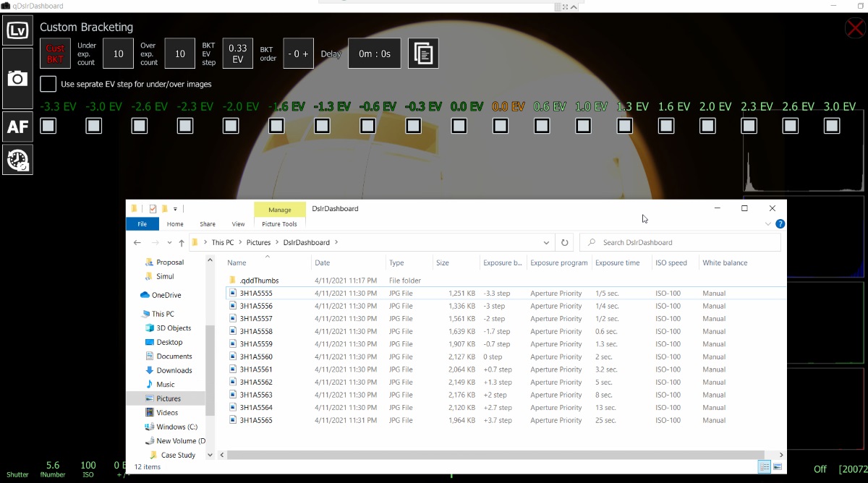This screenshot has width=868, height=483.
Task: Edit the Delay 0m : 0s field
Action: (x=375, y=54)
